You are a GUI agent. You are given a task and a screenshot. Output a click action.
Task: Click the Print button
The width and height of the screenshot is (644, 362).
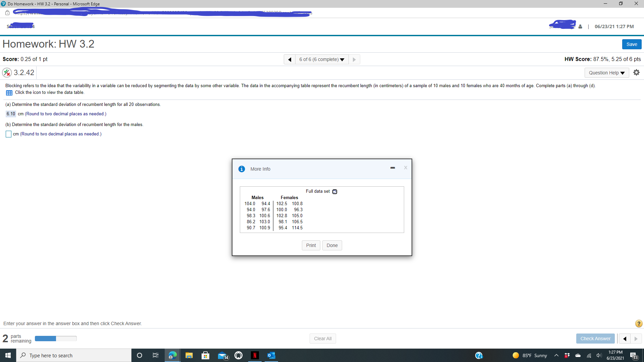[x=311, y=245]
